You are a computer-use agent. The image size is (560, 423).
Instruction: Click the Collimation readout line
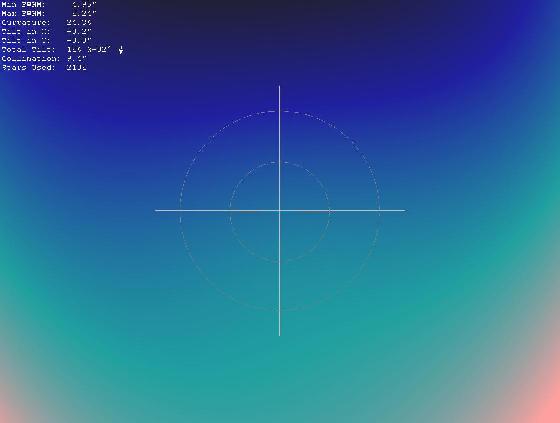point(44,59)
